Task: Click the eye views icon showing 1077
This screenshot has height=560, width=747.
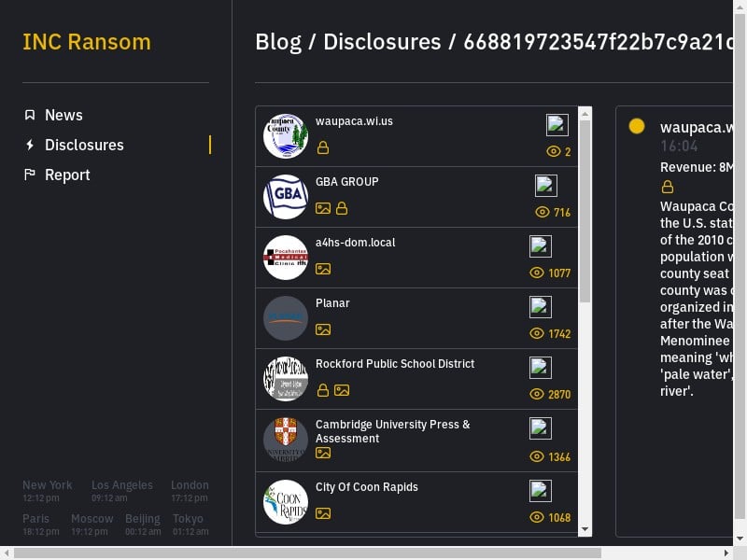Action: coord(536,273)
